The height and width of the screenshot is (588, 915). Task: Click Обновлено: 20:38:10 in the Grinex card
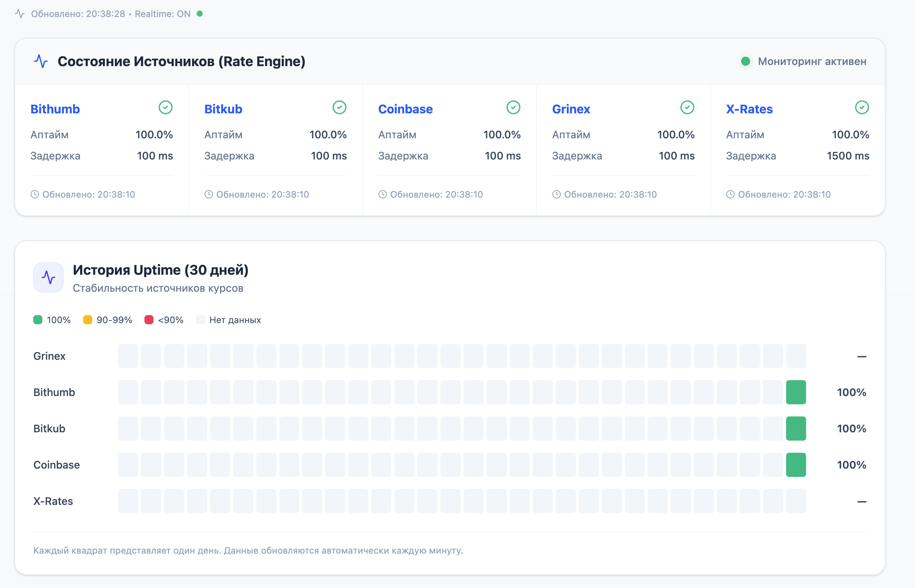(x=610, y=194)
